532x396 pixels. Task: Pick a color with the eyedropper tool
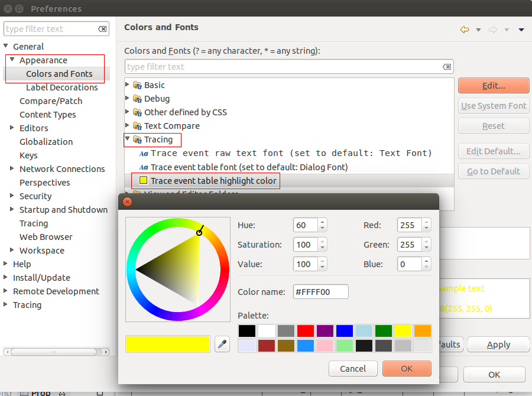click(222, 344)
